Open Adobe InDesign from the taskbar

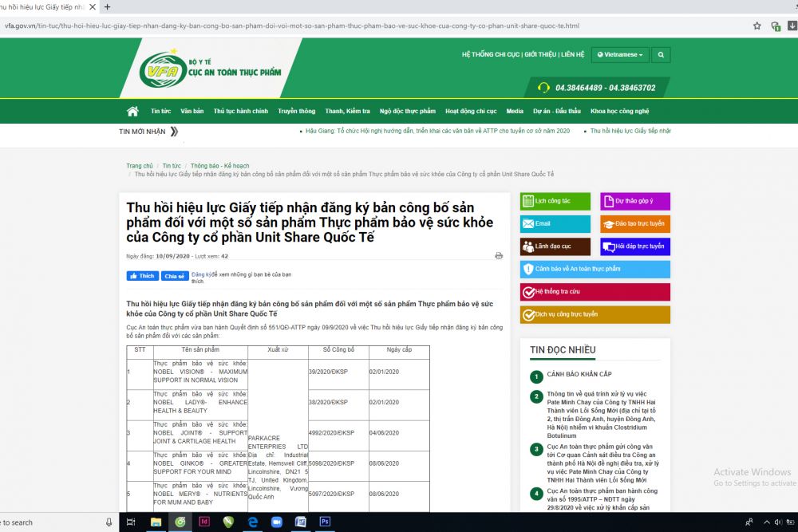204,522
